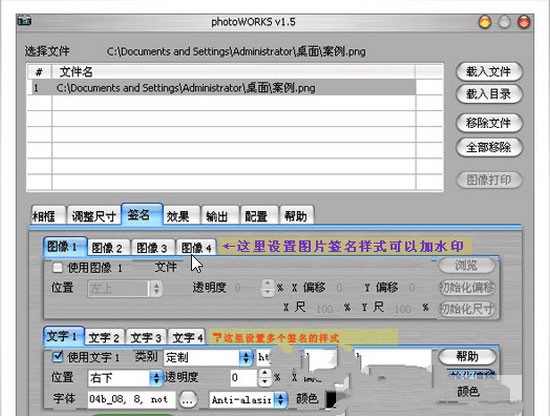Switch to the 输出 tab
Viewport: 550px width, 416px height.
point(220,216)
